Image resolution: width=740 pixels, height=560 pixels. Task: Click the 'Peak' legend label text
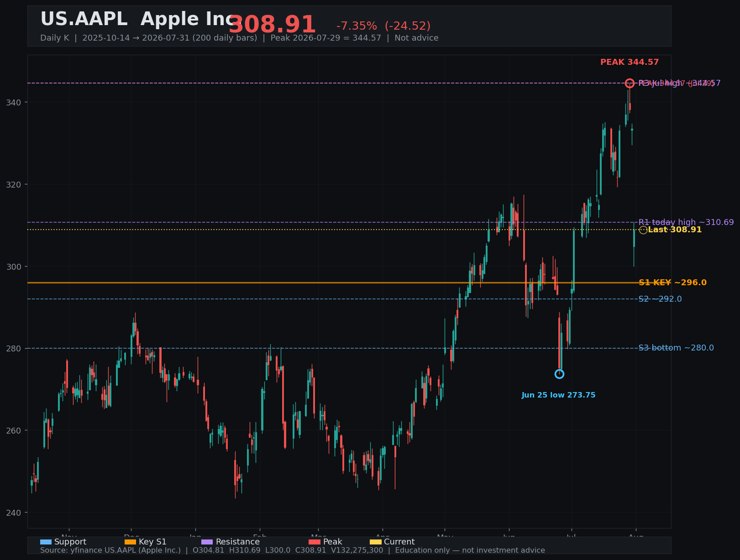tap(332, 542)
